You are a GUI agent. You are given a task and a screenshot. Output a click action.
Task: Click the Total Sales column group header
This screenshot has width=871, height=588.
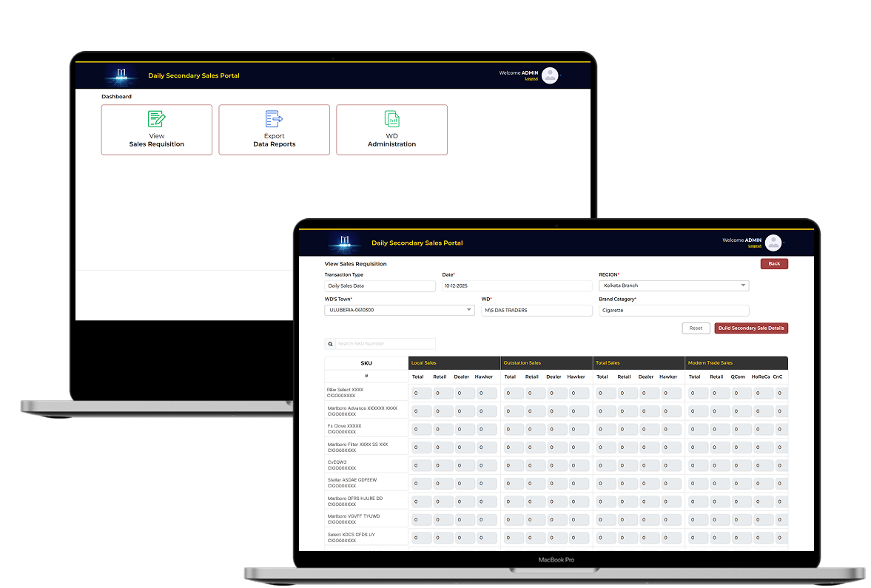point(639,363)
